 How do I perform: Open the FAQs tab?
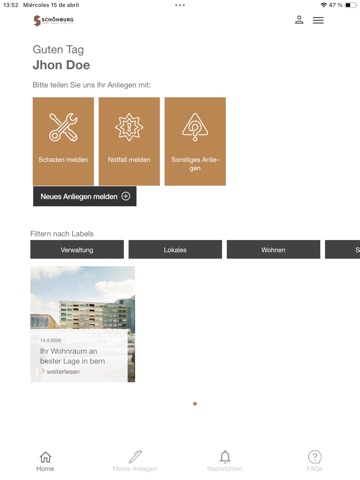[x=314, y=461]
